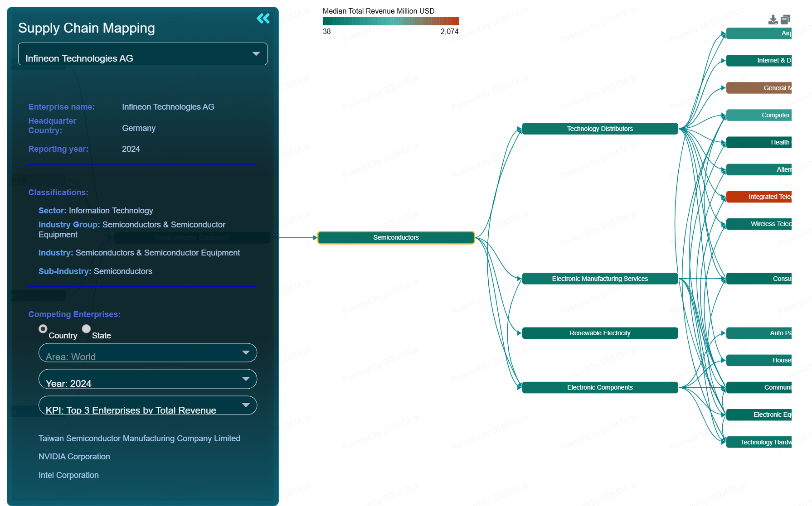Open Taiwan Semiconductor Manufacturing Company Limited
This screenshot has width=812, height=506.
pyautogui.click(x=139, y=439)
